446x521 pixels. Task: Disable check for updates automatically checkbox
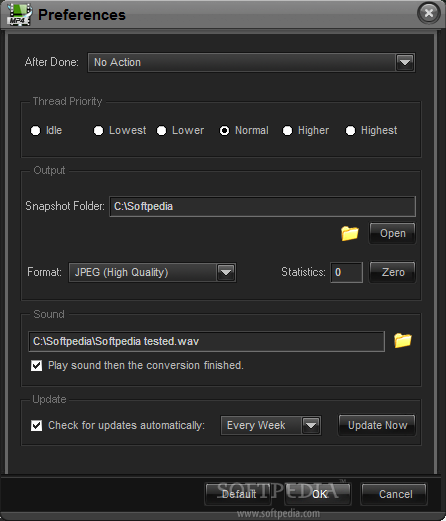(36, 425)
